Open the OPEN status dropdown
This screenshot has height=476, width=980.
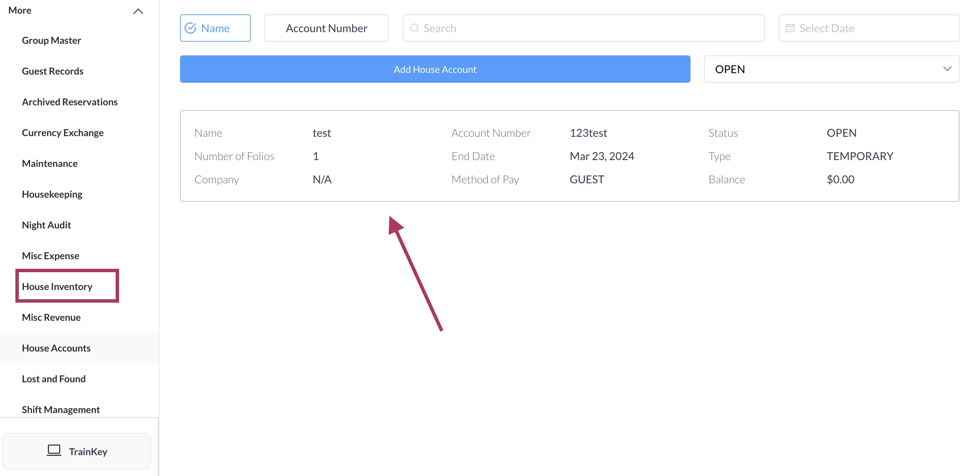tap(831, 69)
